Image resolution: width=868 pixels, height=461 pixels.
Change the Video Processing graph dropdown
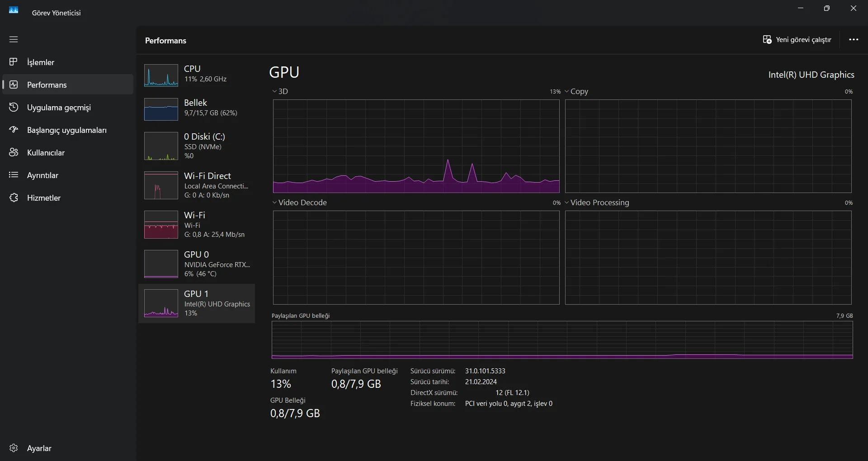pos(567,202)
